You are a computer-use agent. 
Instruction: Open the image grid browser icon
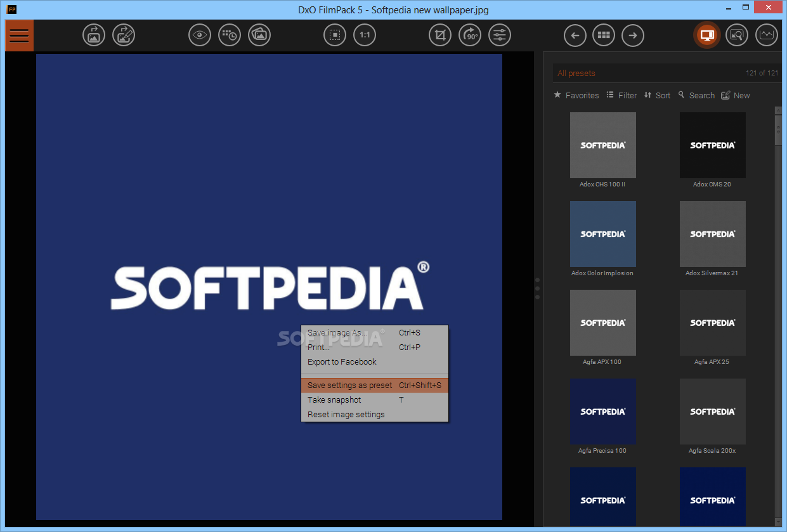(604, 35)
